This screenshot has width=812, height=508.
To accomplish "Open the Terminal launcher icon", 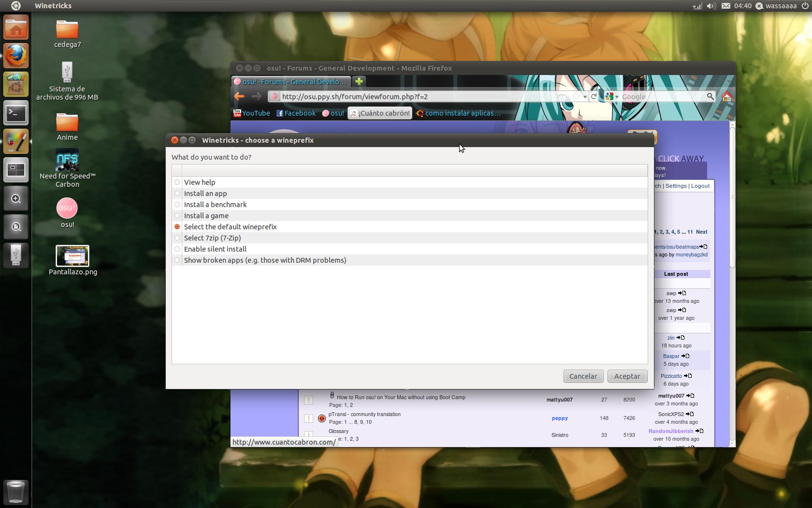I will tap(16, 113).
